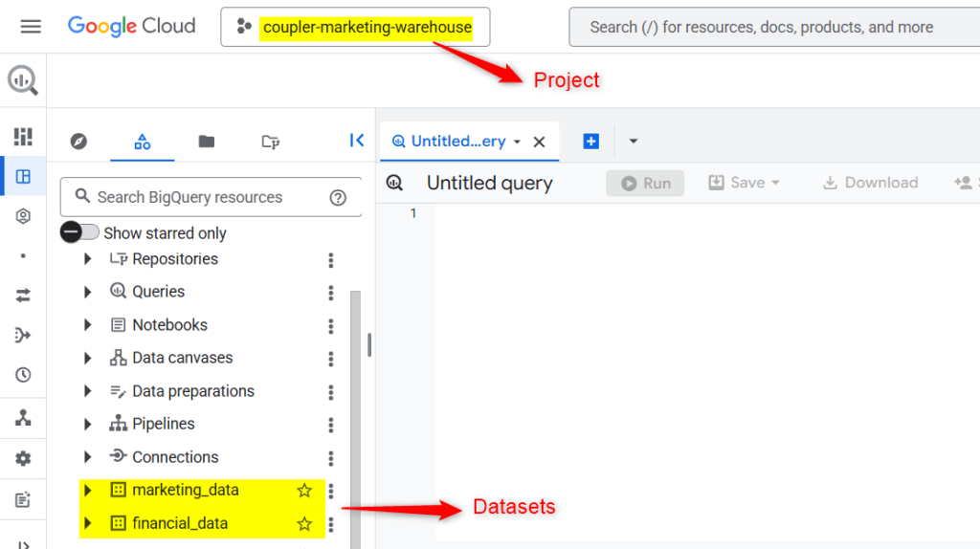
Task: Open the Queries more actions menu
Action: (x=331, y=293)
